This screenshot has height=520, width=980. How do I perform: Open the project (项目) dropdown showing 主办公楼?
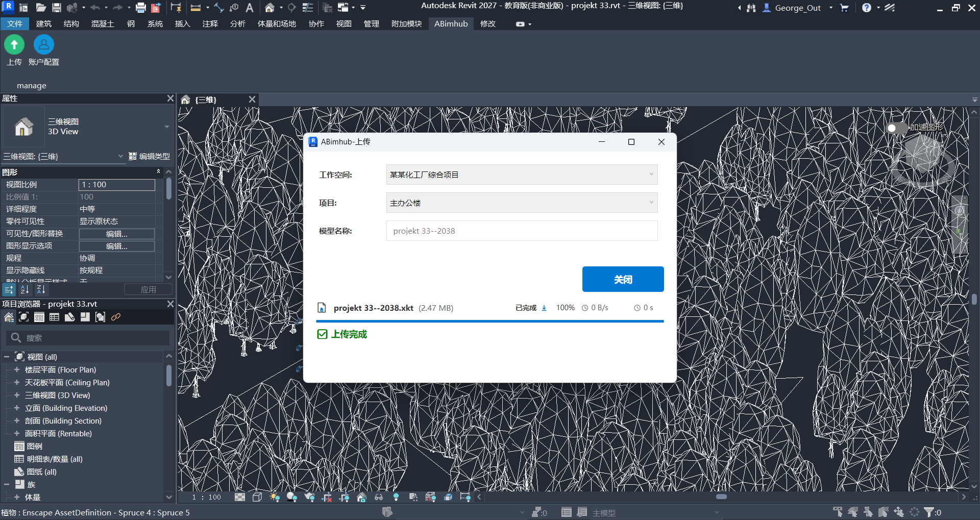522,203
